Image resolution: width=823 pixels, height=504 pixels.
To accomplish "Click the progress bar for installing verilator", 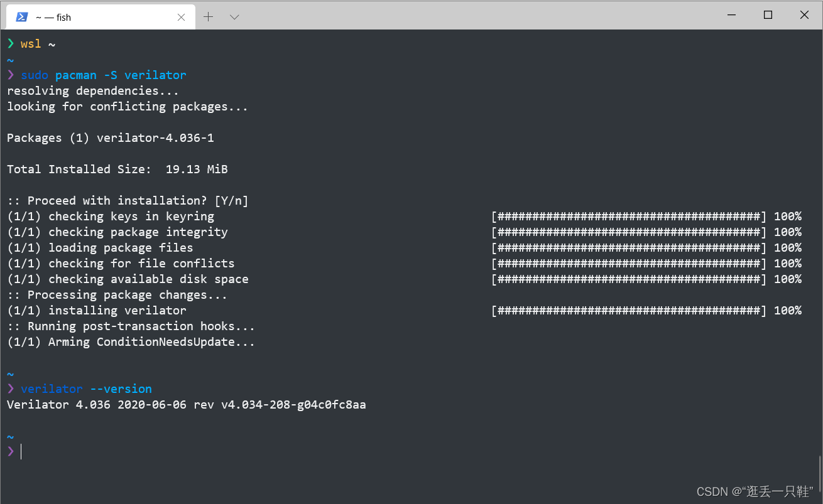I will pos(629,311).
